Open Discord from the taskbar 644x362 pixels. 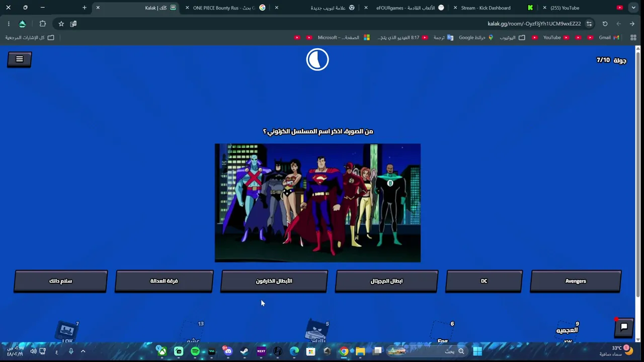[x=228, y=351]
